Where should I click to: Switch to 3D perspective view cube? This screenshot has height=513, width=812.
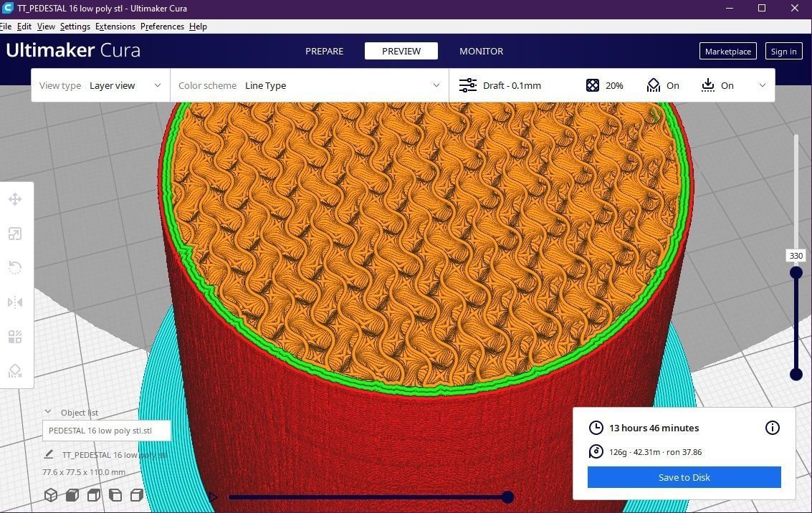click(51, 495)
